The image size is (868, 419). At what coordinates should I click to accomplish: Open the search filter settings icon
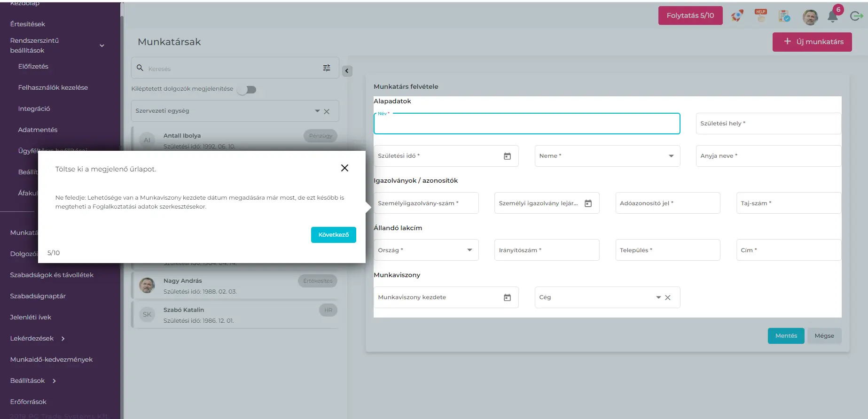pos(327,68)
